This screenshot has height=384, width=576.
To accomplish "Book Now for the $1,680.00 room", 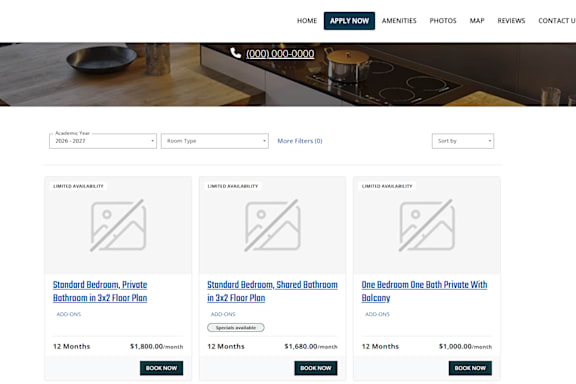I will click(x=316, y=368).
